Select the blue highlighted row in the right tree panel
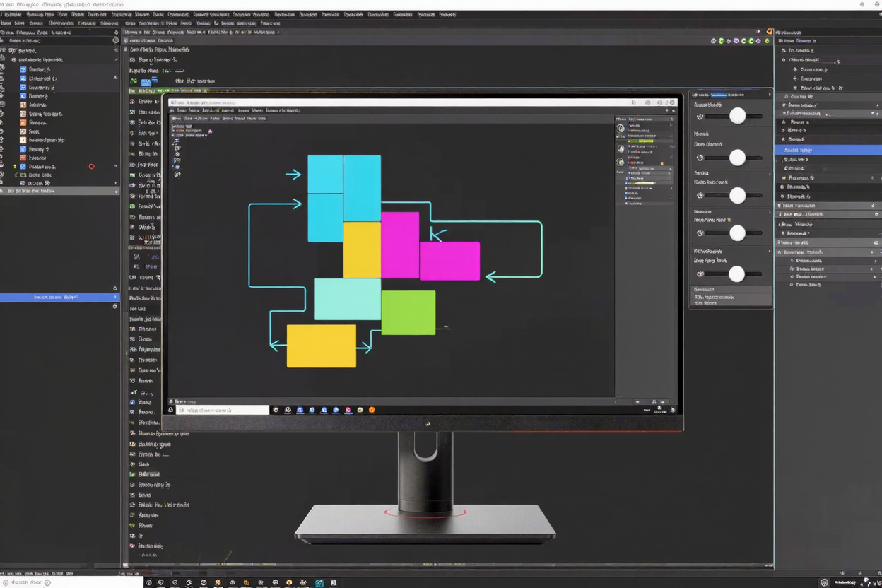The width and height of the screenshot is (882, 588). pyautogui.click(x=828, y=150)
